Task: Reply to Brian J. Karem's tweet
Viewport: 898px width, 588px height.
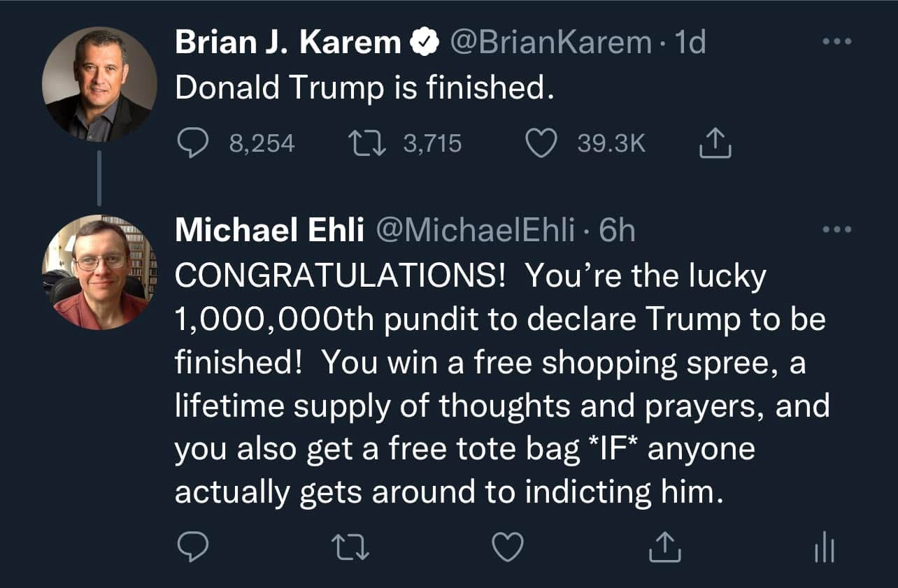Action: point(192,144)
